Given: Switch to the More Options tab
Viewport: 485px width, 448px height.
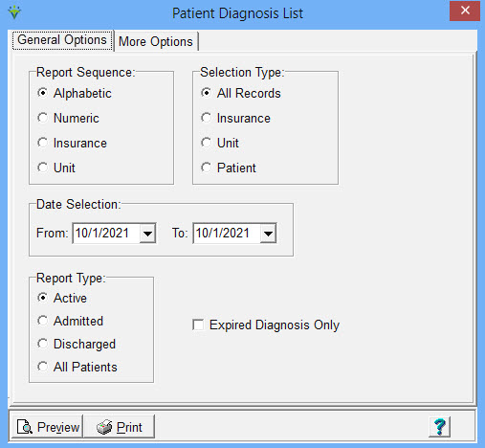Looking at the screenshot, I should click(156, 41).
